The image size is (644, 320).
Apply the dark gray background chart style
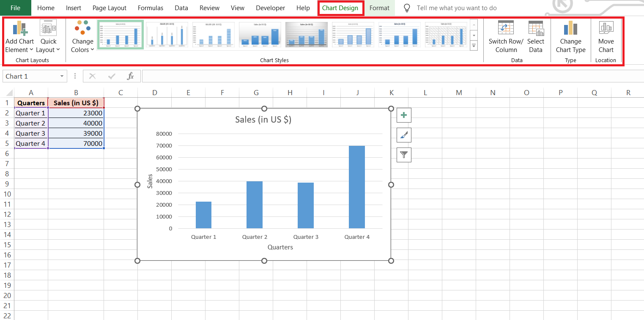pos(307,35)
